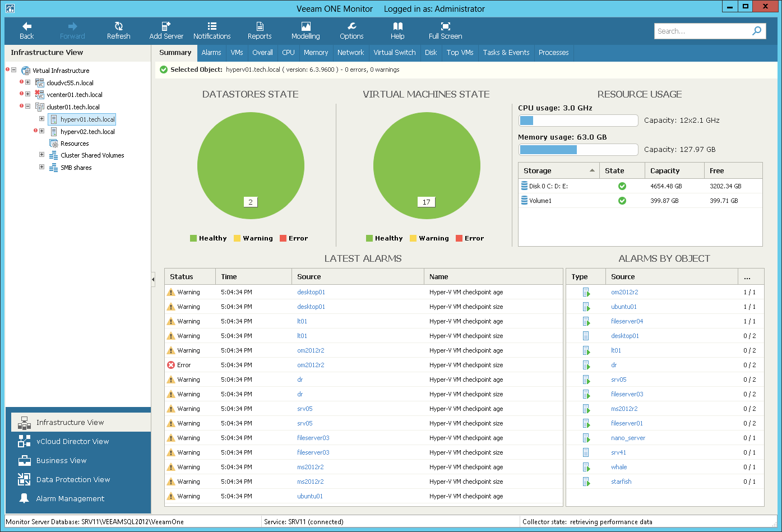Image resolution: width=782 pixels, height=532 pixels.
Task: Click the Virtual Machines State pie chart
Action: [427, 166]
